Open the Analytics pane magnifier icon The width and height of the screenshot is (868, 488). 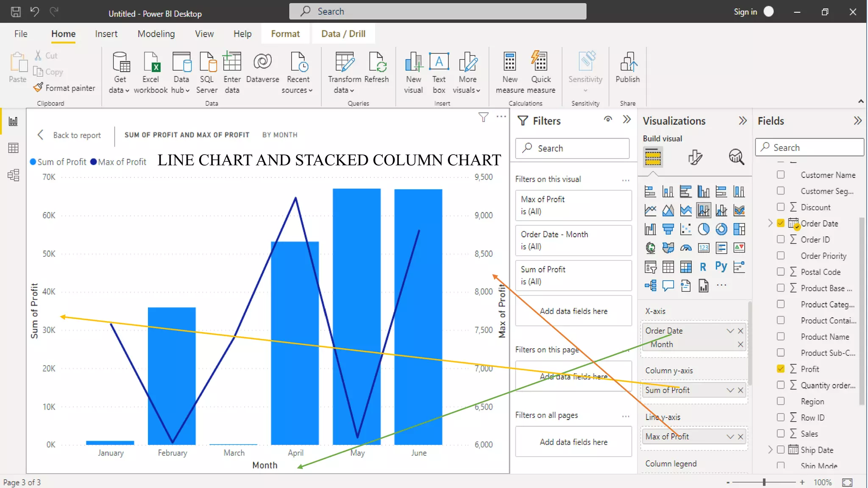click(x=737, y=157)
